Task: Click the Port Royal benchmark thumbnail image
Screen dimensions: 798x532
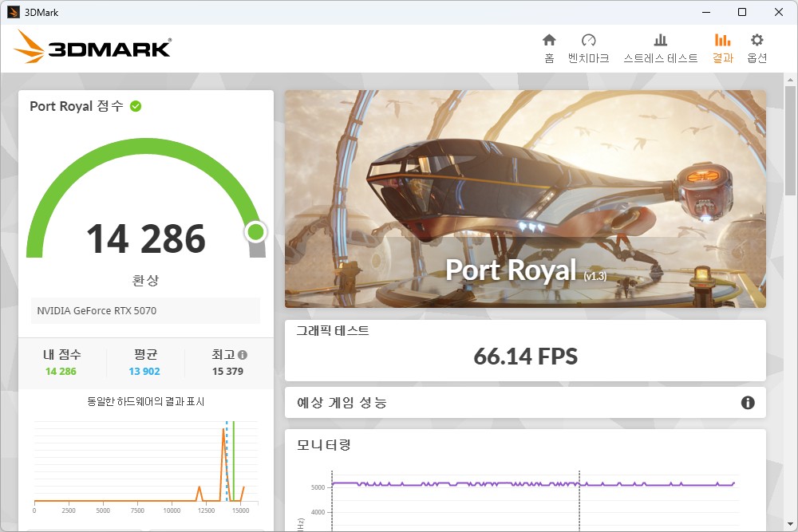Action: click(x=525, y=199)
